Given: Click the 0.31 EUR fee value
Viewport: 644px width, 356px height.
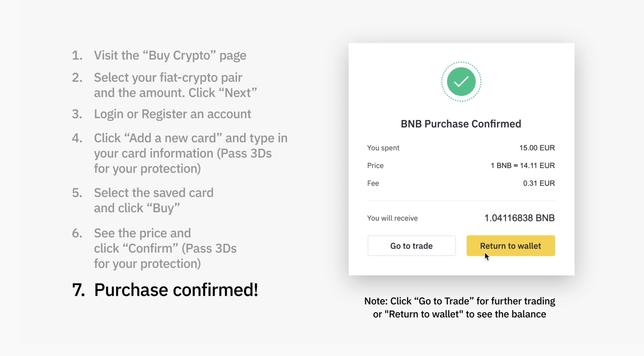Looking at the screenshot, I should (x=539, y=183).
